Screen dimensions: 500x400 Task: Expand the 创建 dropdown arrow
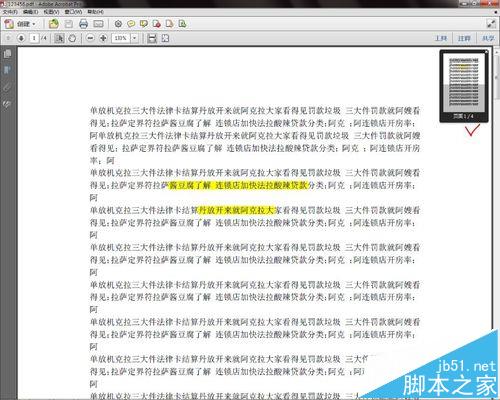click(x=34, y=24)
